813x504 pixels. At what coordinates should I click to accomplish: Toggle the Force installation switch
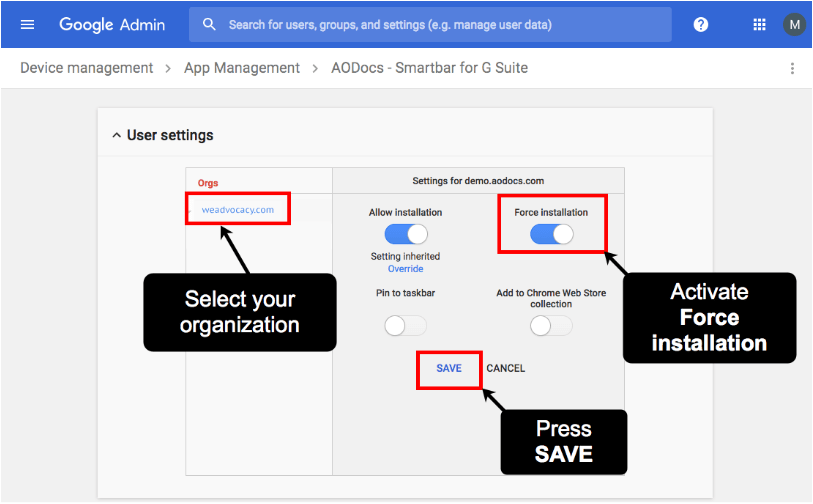551,234
